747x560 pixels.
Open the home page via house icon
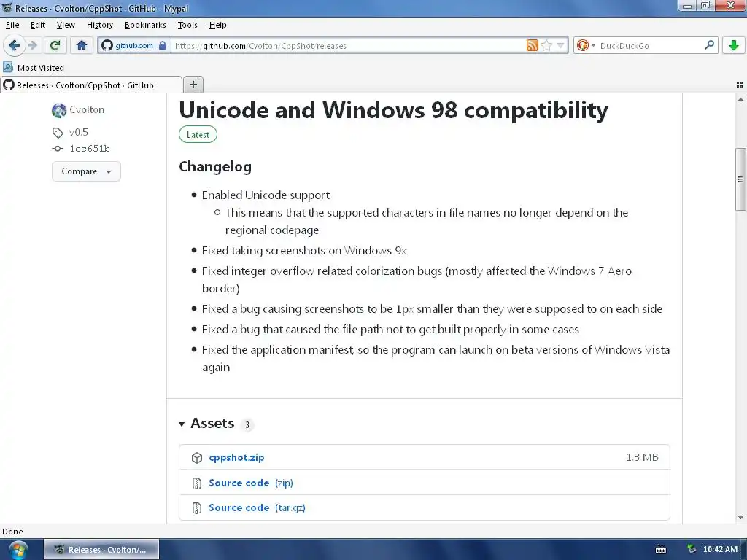pyautogui.click(x=82, y=45)
